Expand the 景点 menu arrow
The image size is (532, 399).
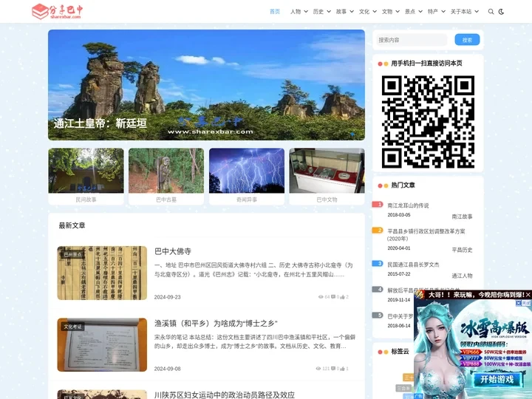[420, 12]
